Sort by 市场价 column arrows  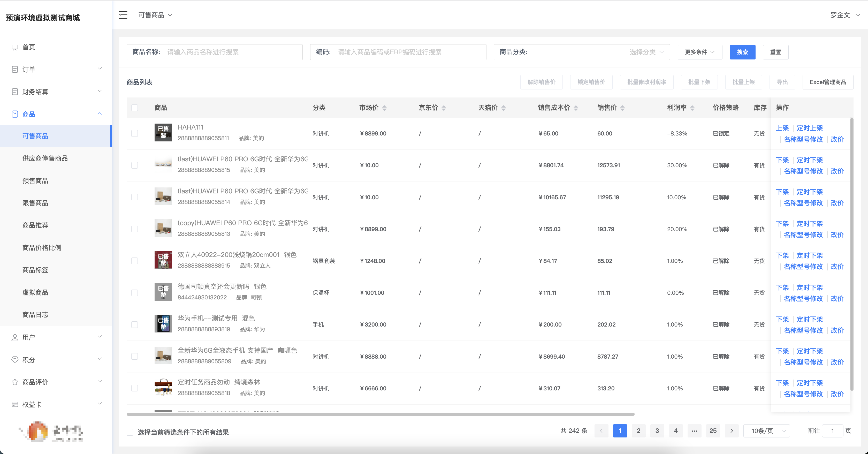point(384,108)
